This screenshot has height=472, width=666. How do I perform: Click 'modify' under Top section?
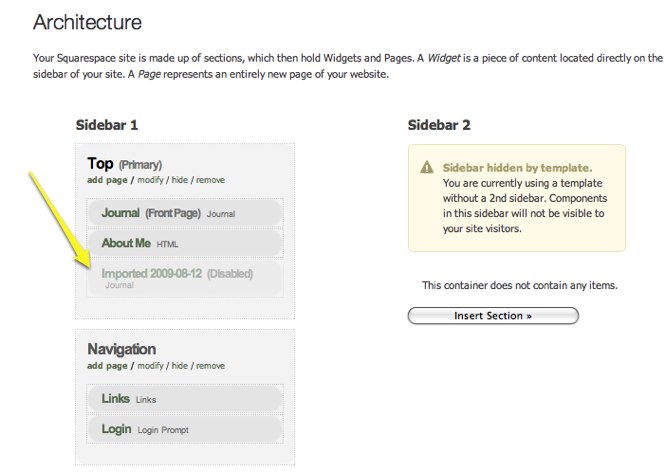point(150,180)
